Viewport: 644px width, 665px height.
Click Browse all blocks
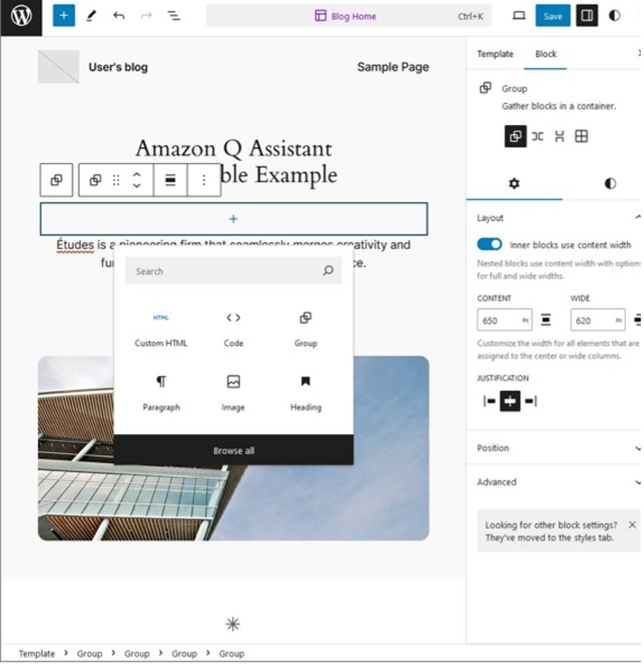(233, 450)
